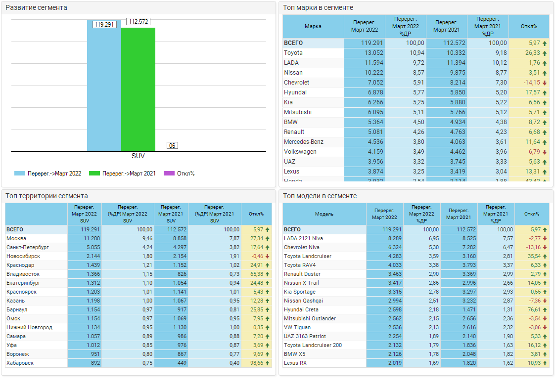
Task: Sort by the Модель column header
Action: click(x=324, y=214)
